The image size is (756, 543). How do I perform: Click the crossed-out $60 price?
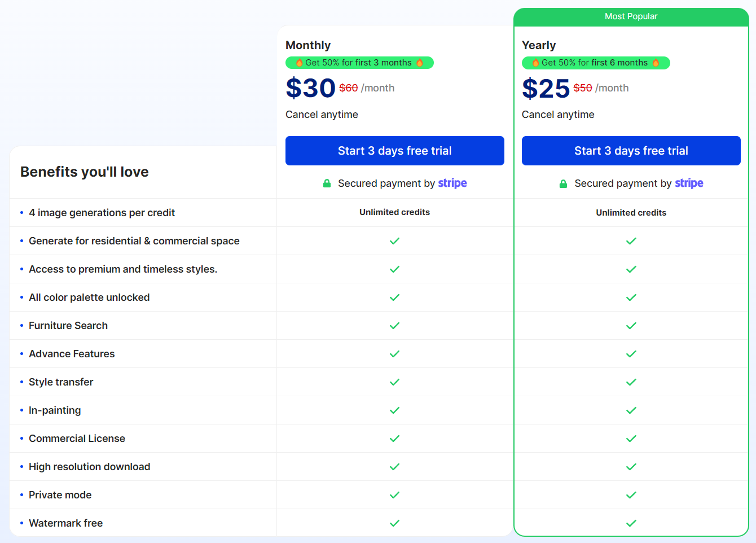pos(349,88)
